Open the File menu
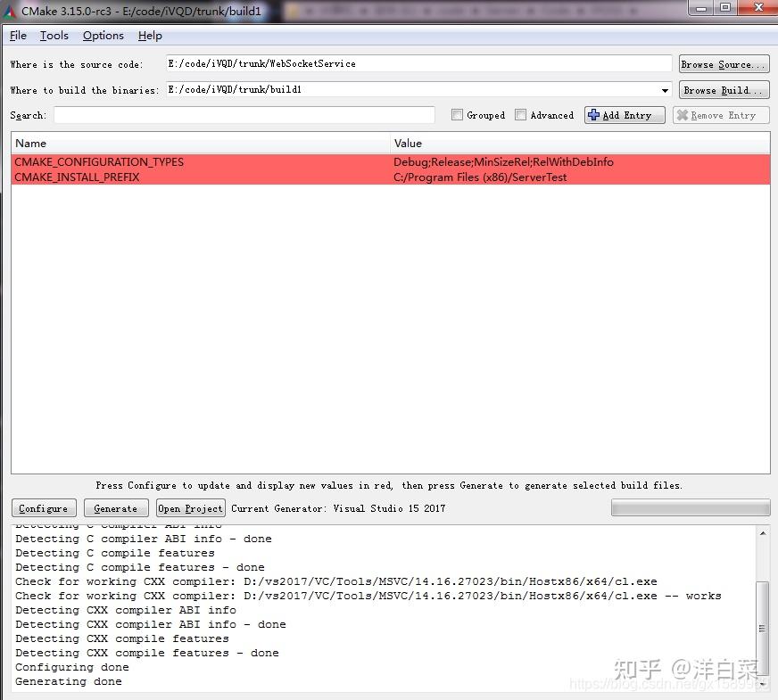 (x=17, y=36)
